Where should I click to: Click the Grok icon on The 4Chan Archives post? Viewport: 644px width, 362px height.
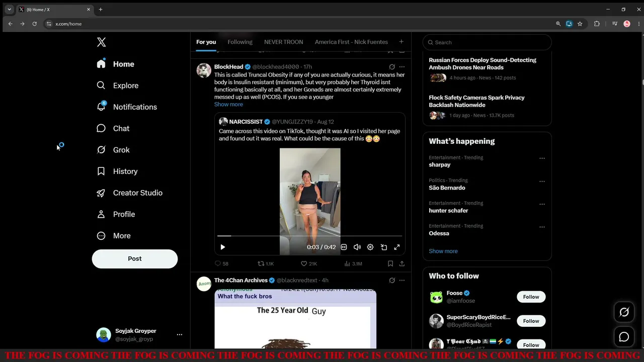click(392, 280)
